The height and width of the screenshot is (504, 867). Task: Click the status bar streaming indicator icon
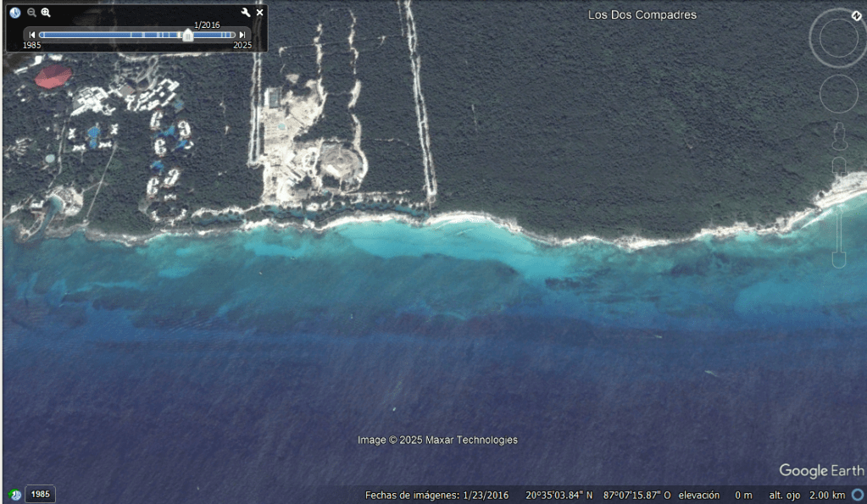click(x=859, y=495)
